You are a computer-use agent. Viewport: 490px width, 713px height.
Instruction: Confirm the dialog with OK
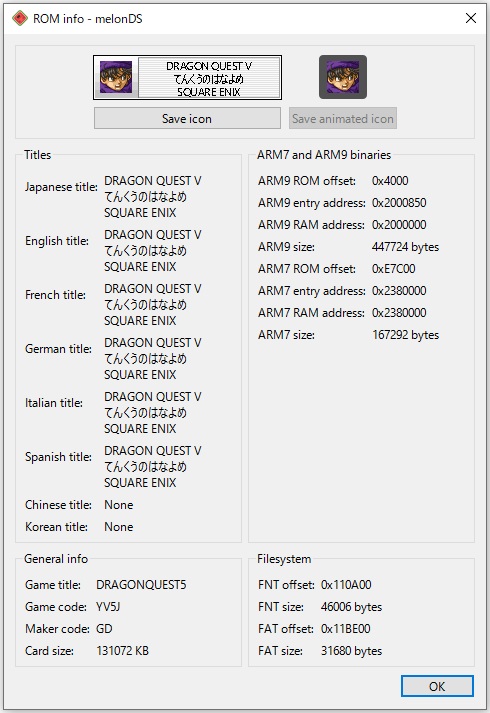[437, 686]
